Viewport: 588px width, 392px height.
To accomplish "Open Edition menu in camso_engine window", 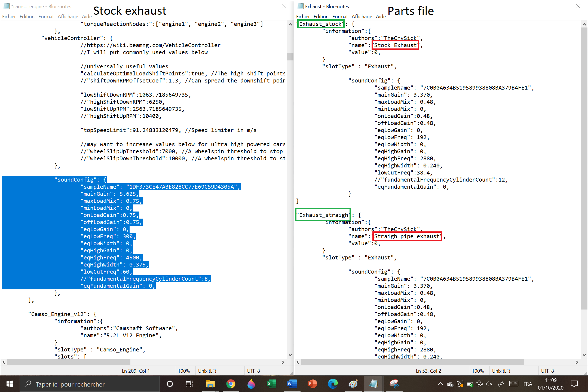I will 27,17.
